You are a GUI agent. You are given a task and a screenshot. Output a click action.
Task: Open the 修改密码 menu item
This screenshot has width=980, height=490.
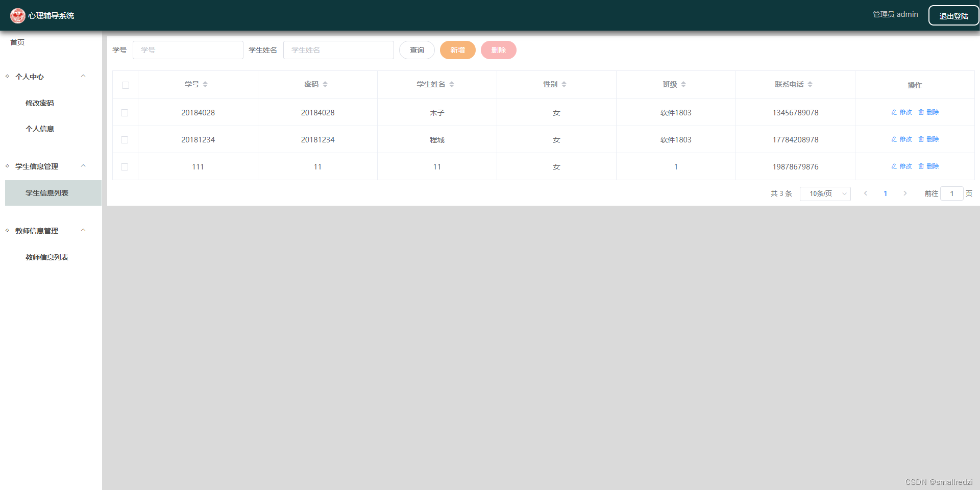point(40,103)
